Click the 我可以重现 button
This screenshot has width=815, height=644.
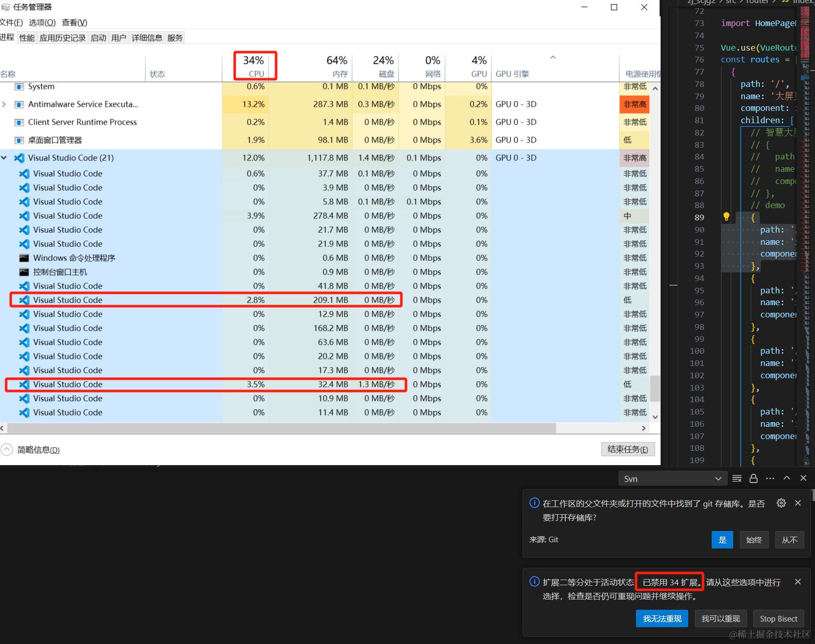tap(721, 618)
